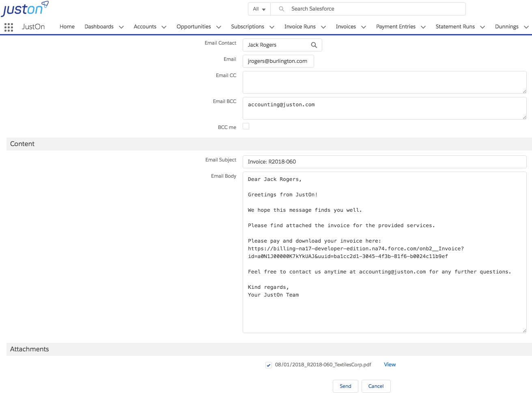Expand the Accounts tab chevron

point(164,27)
